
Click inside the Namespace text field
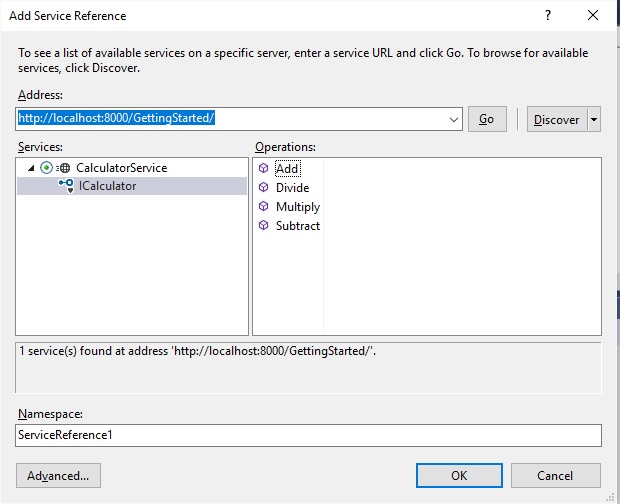point(308,435)
